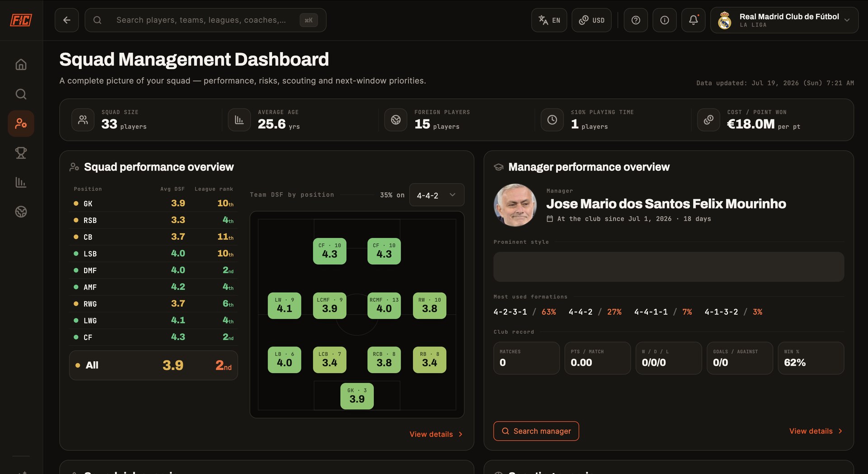Click the Cost per Point coins icon
Viewport: 868px width, 474px height.
pos(708,120)
